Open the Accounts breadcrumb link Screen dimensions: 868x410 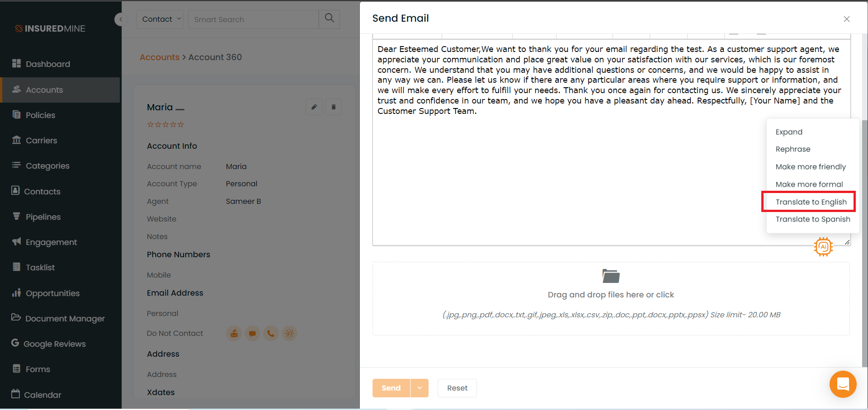[x=160, y=57]
